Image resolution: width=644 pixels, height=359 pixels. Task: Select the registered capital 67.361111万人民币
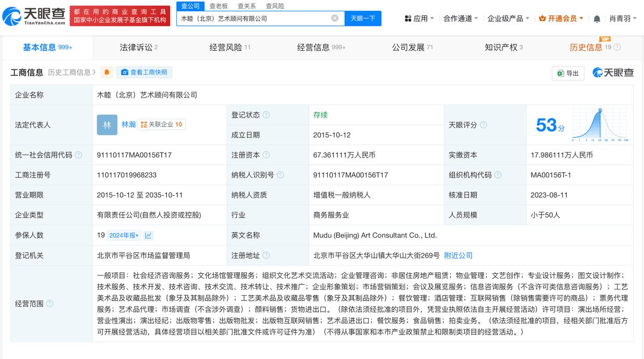coord(344,155)
